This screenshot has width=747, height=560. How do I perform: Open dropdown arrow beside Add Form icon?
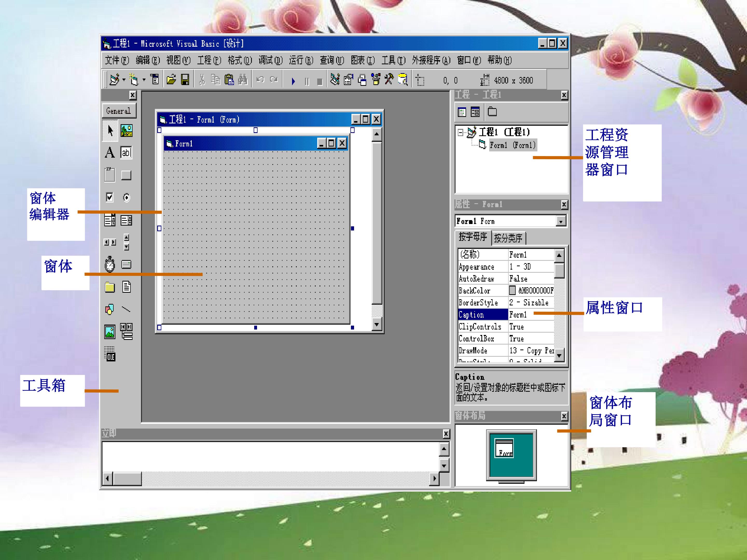click(x=144, y=80)
